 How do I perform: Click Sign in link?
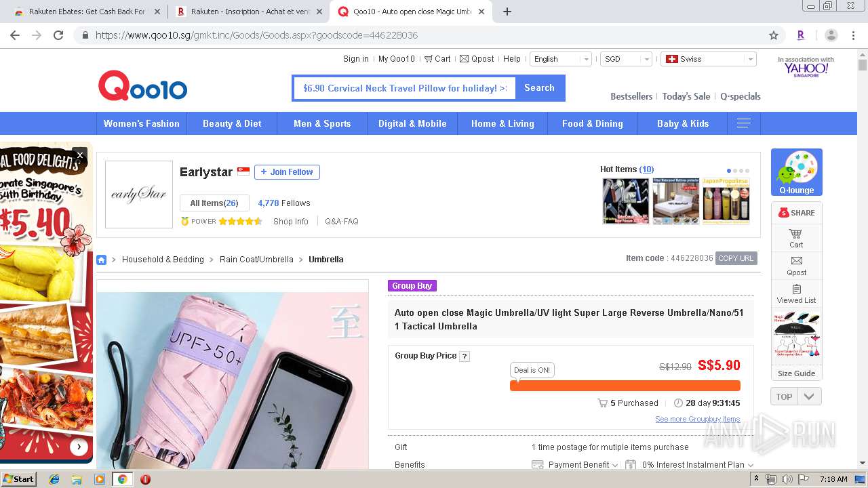coord(356,59)
